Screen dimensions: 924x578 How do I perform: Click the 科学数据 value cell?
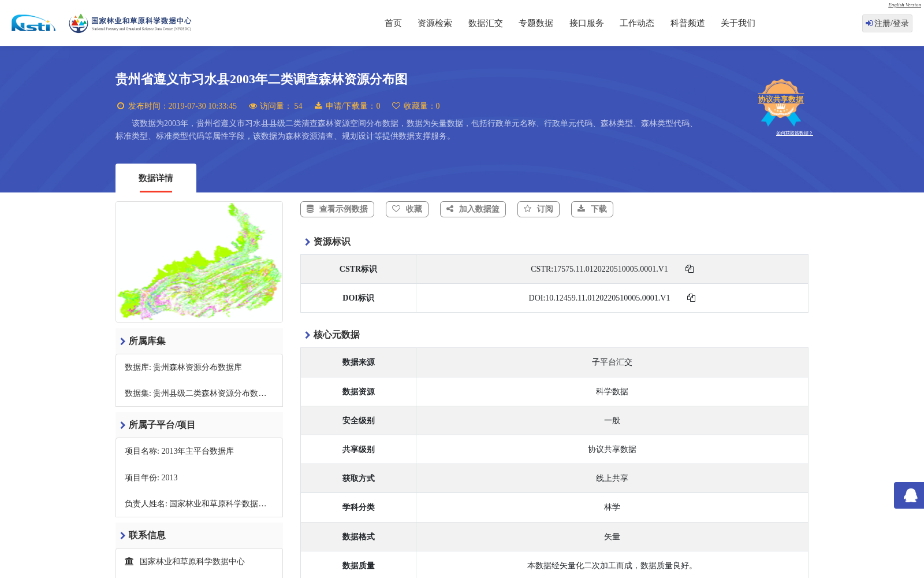tap(612, 391)
